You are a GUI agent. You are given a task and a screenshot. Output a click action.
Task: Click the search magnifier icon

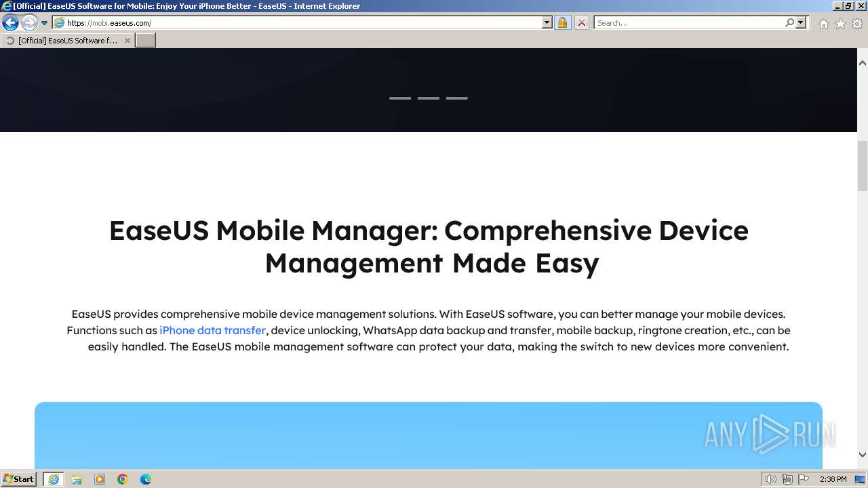pyautogui.click(x=789, y=23)
